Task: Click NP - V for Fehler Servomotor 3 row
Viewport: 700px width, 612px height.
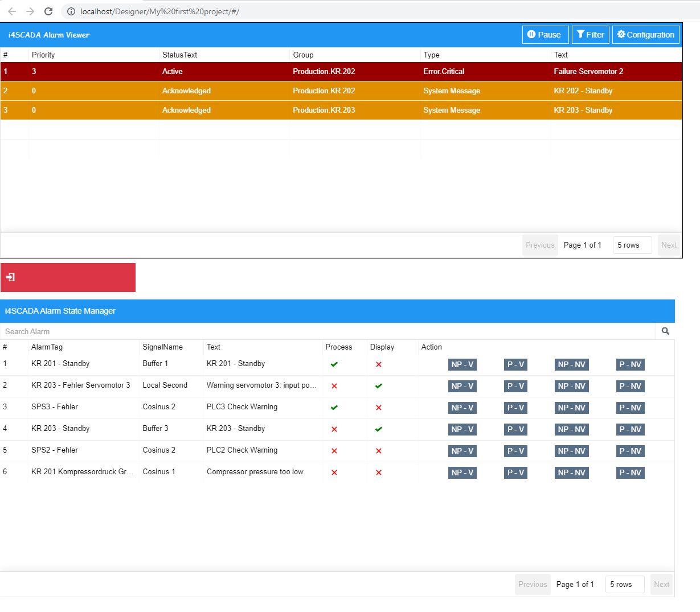Action: (462, 386)
